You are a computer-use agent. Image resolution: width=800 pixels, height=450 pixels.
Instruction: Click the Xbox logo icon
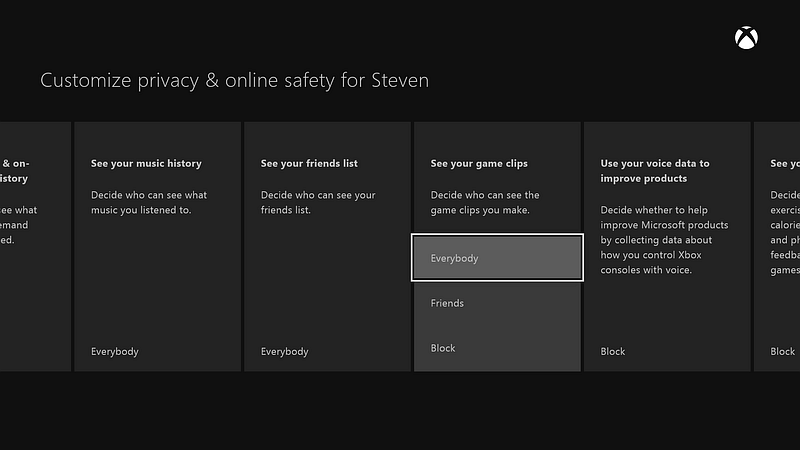point(746,38)
